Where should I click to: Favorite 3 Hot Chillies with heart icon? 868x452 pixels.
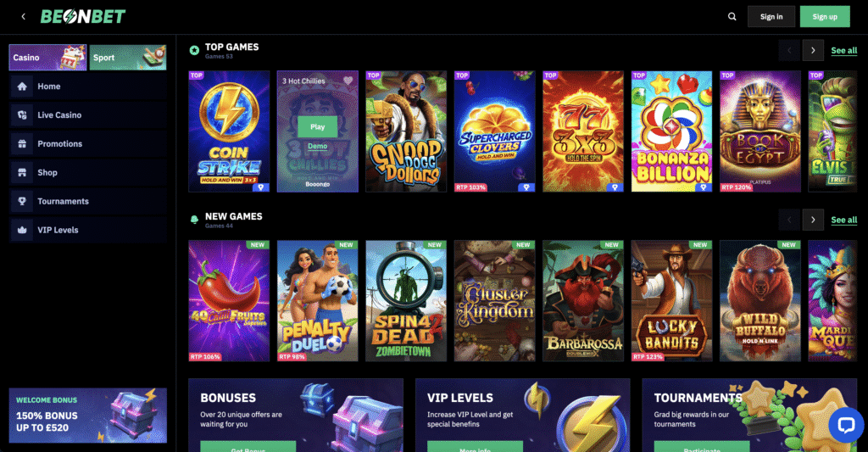pos(348,81)
